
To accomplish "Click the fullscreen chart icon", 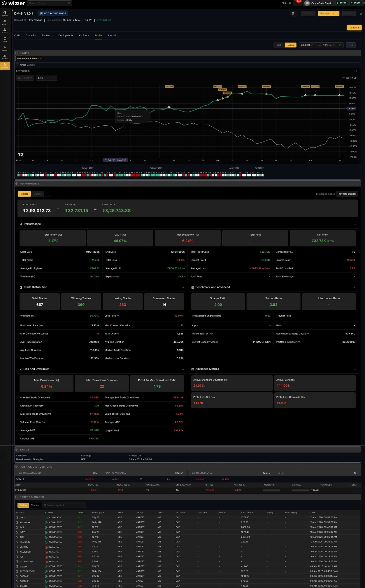I will (355, 71).
